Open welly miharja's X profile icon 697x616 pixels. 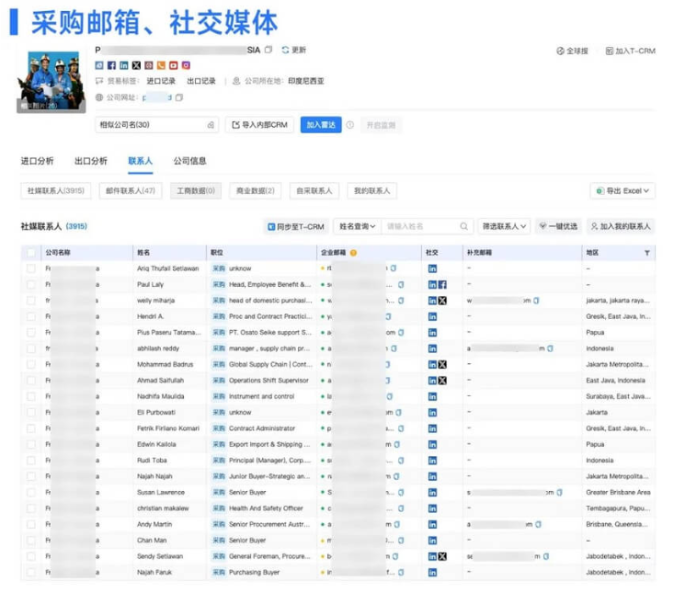[442, 301]
